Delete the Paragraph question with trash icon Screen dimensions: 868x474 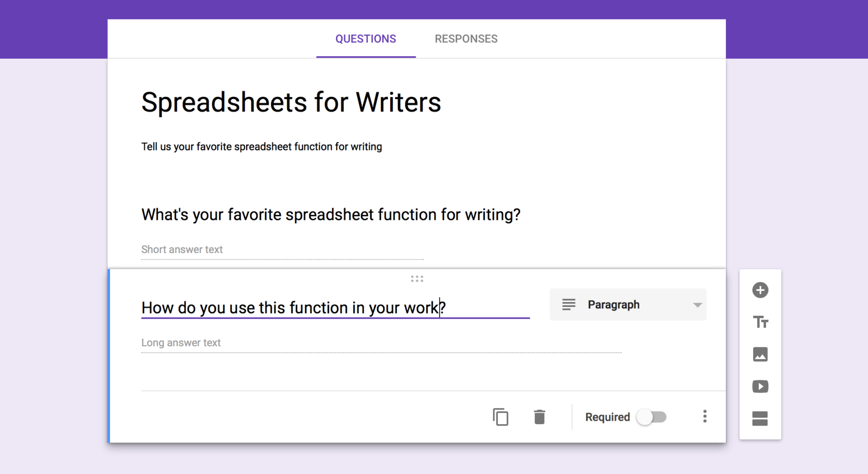pos(539,417)
